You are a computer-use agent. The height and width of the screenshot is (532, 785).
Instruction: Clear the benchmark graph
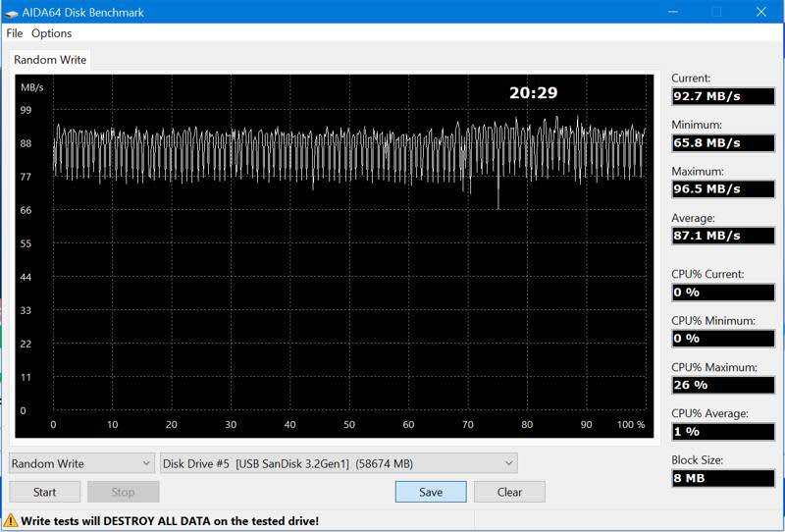pyautogui.click(x=509, y=492)
